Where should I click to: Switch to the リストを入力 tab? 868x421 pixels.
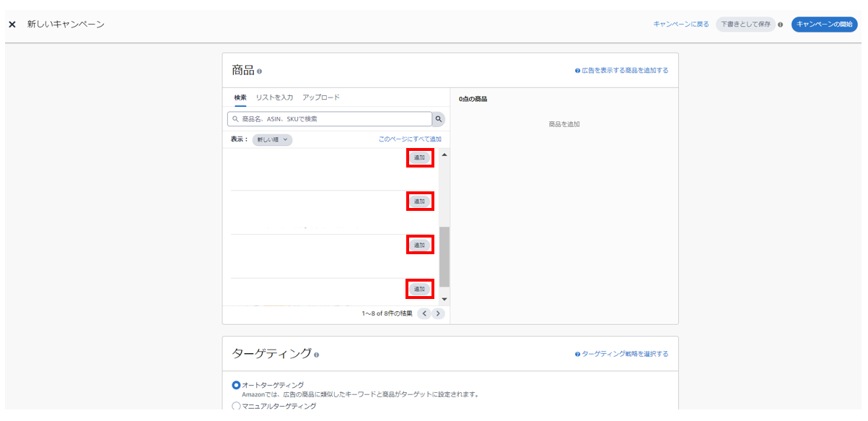(x=274, y=97)
